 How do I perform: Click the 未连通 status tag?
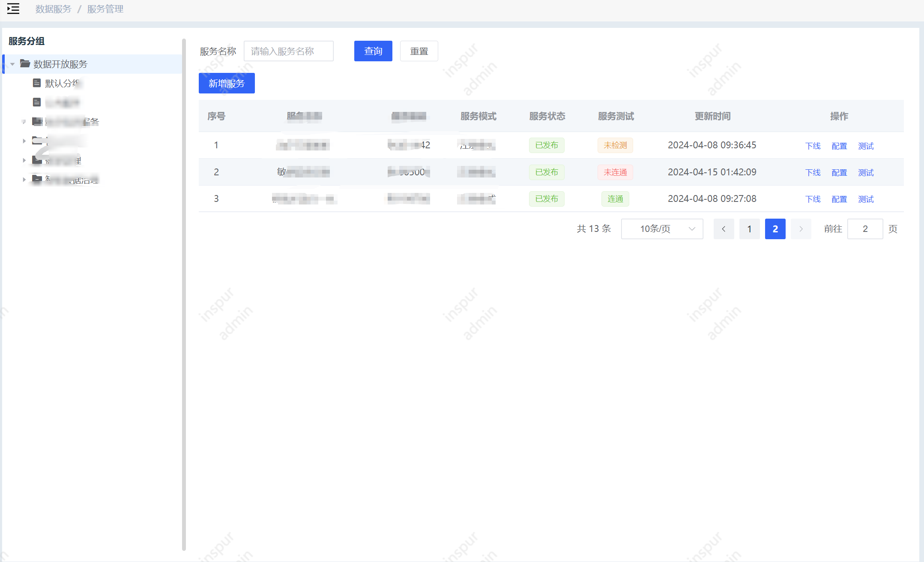(615, 172)
